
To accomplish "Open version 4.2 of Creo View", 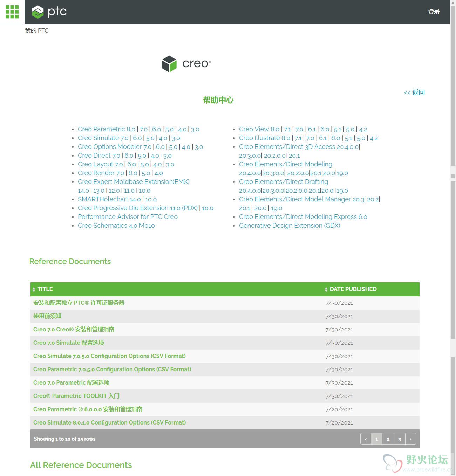I will [x=363, y=129].
